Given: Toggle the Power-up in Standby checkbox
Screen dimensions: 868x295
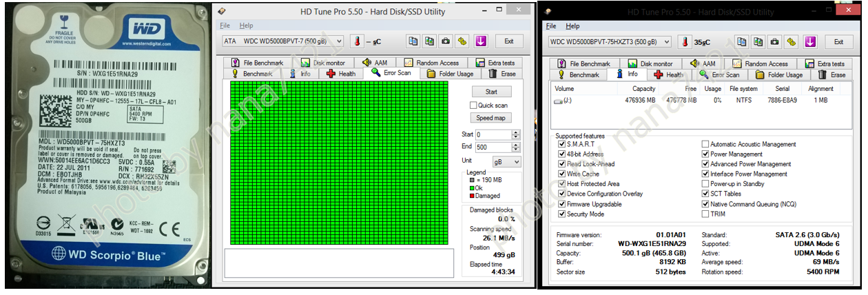Looking at the screenshot, I should pyautogui.click(x=705, y=184).
